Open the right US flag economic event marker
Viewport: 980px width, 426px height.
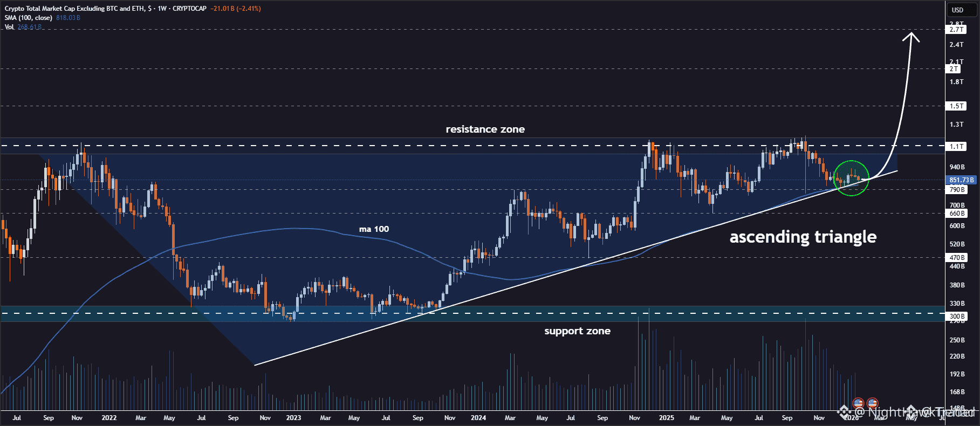point(872,403)
